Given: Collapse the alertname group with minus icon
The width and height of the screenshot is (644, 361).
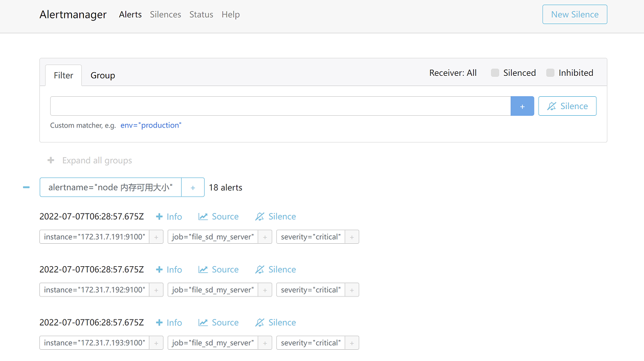Looking at the screenshot, I should (x=26, y=187).
